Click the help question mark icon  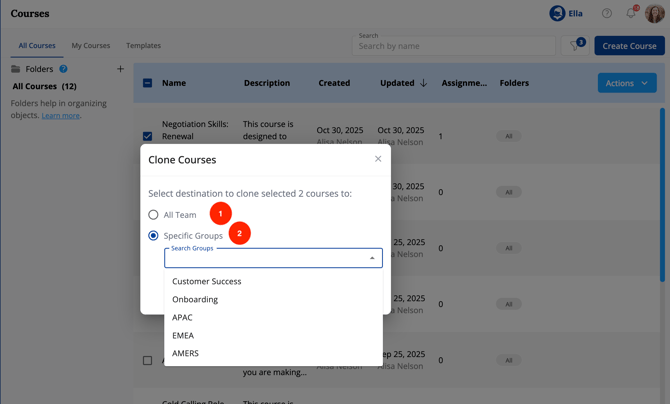606,14
